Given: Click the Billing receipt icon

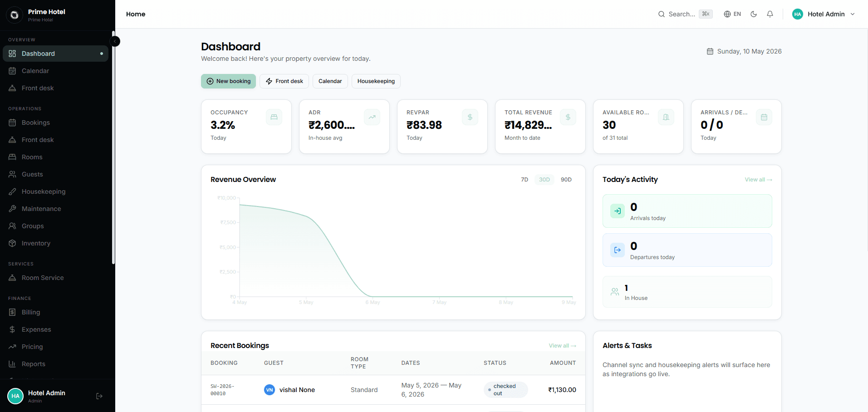Looking at the screenshot, I should click(x=12, y=312).
